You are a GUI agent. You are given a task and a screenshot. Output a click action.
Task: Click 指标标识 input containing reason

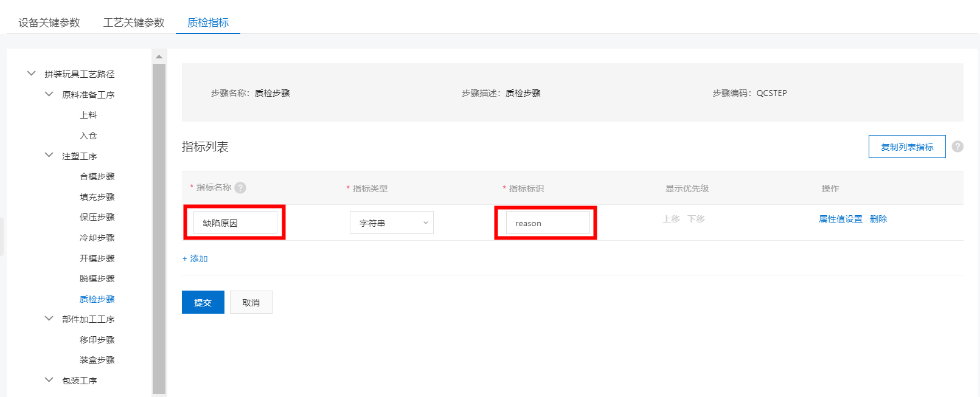pyautogui.click(x=548, y=223)
